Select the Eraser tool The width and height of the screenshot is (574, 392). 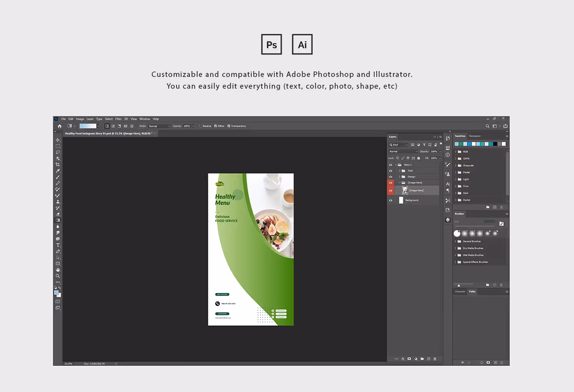pos(58,214)
